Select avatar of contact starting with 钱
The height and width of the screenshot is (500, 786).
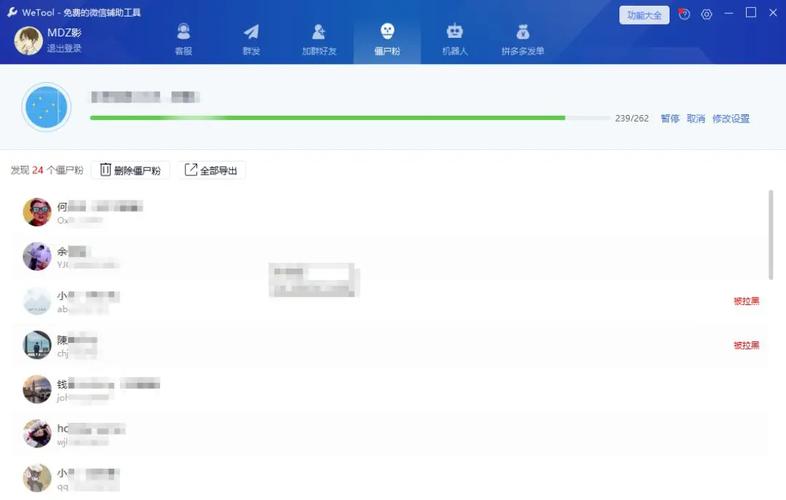37,389
